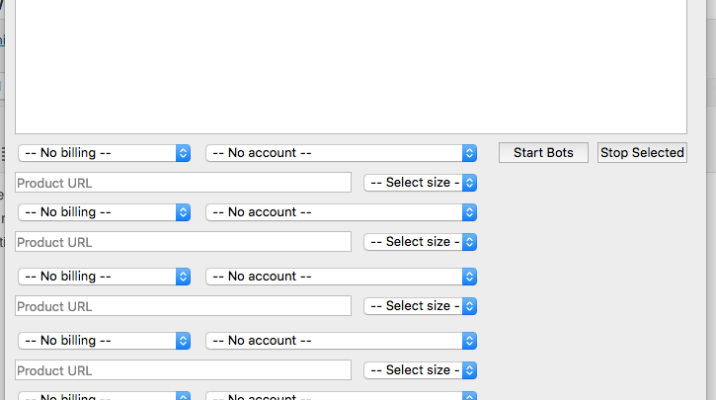Screen dimensions: 716x400
Task: Expand the fourth row's account dropdown
Action: (341, 340)
